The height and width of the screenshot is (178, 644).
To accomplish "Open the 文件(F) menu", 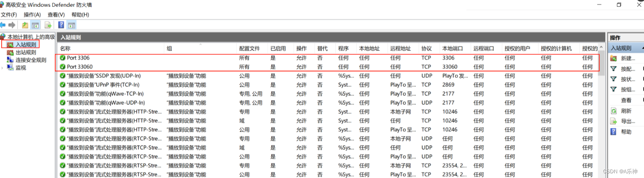I will tap(9, 14).
